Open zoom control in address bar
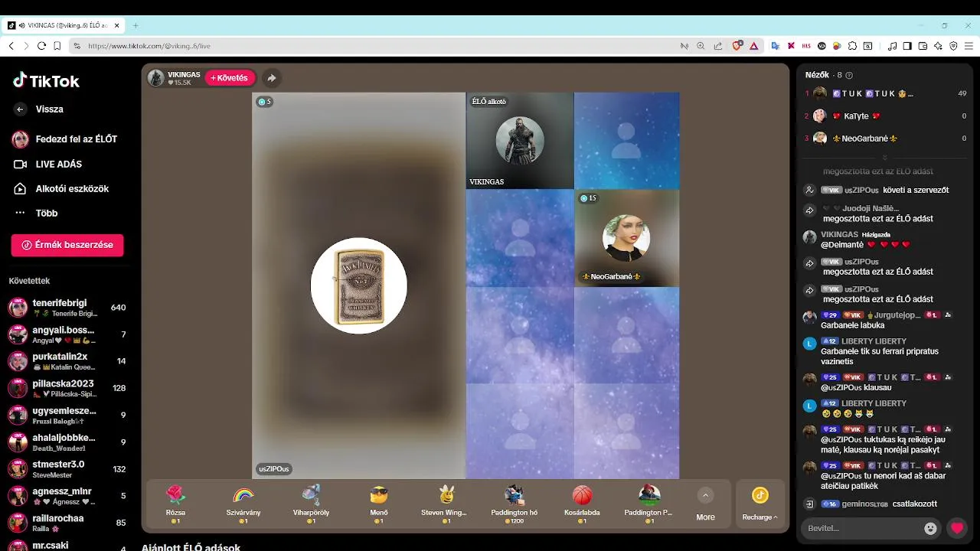This screenshot has width=980, height=551. 701,46
